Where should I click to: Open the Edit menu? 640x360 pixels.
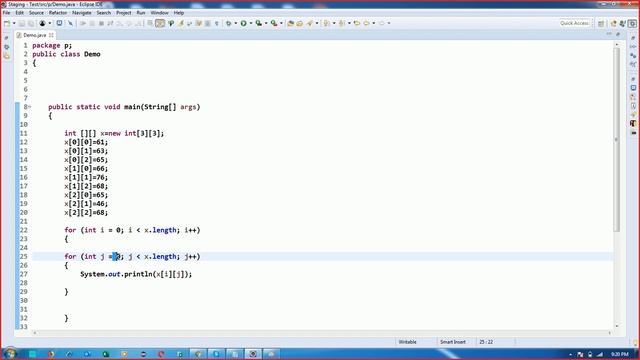click(19, 13)
